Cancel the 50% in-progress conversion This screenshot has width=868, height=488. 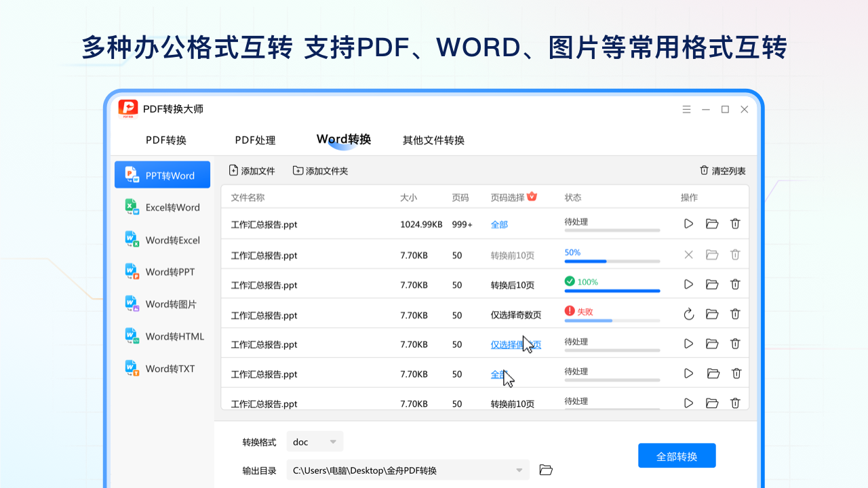[688, 255]
